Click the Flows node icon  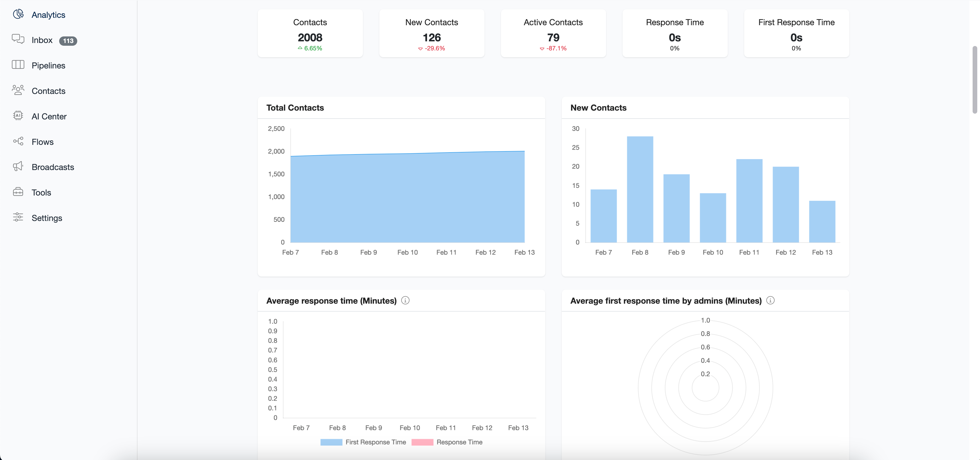coord(18,141)
